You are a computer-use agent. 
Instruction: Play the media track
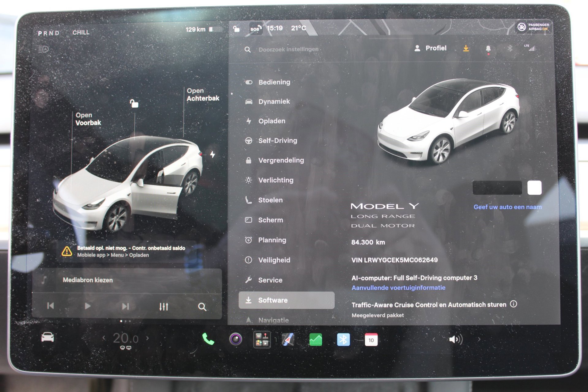point(88,306)
